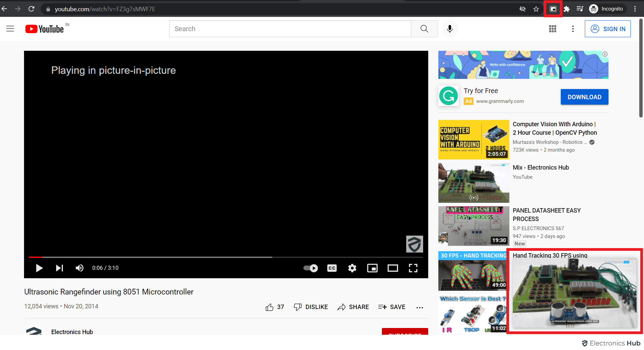The width and height of the screenshot is (644, 350).
Task: Click the SAVE option to add to playlist
Action: 392,307
